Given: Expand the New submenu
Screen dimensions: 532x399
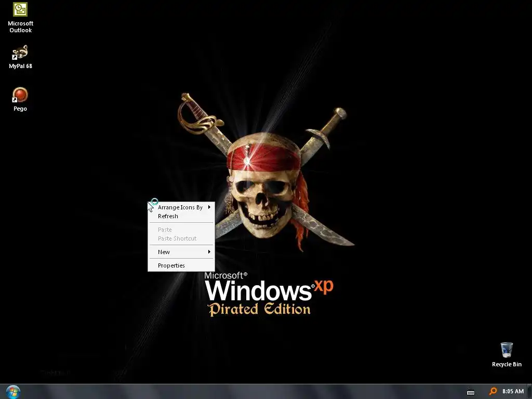Looking at the screenshot, I should coord(181,252).
